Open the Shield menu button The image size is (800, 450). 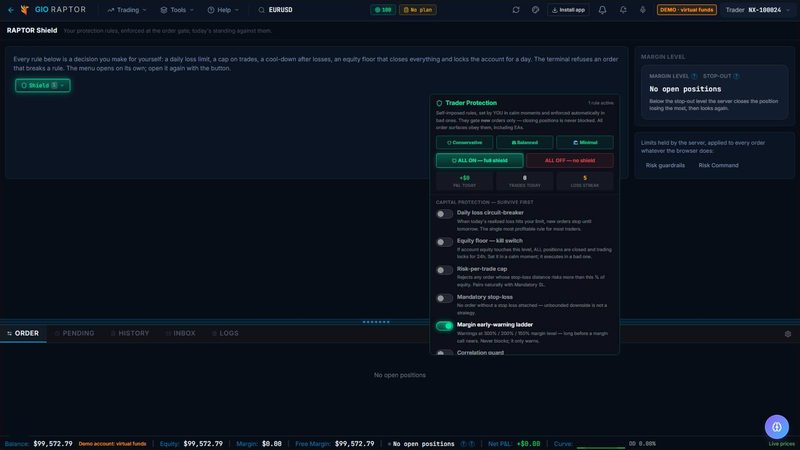(43, 85)
